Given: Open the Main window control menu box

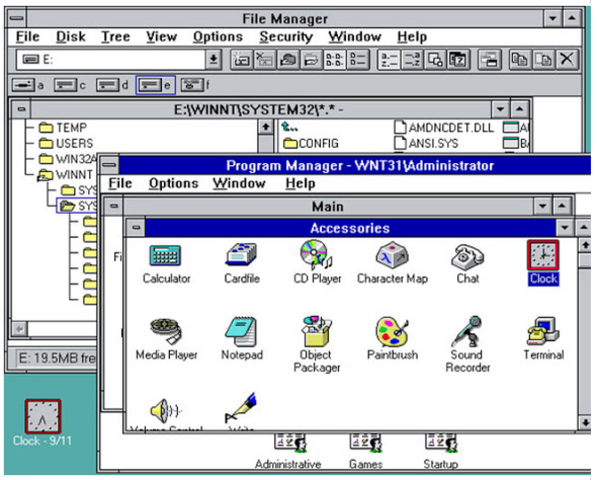Looking at the screenshot, I should (x=114, y=206).
